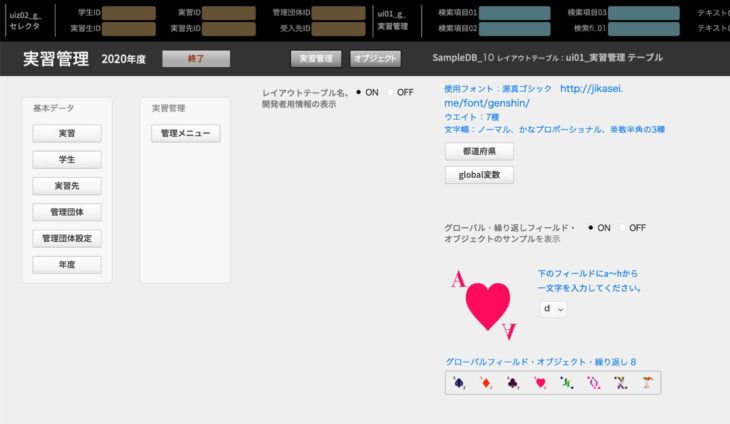This screenshot has height=424, width=730.
Task: Switch to the オブジェクト header tab
Action: coord(376,59)
